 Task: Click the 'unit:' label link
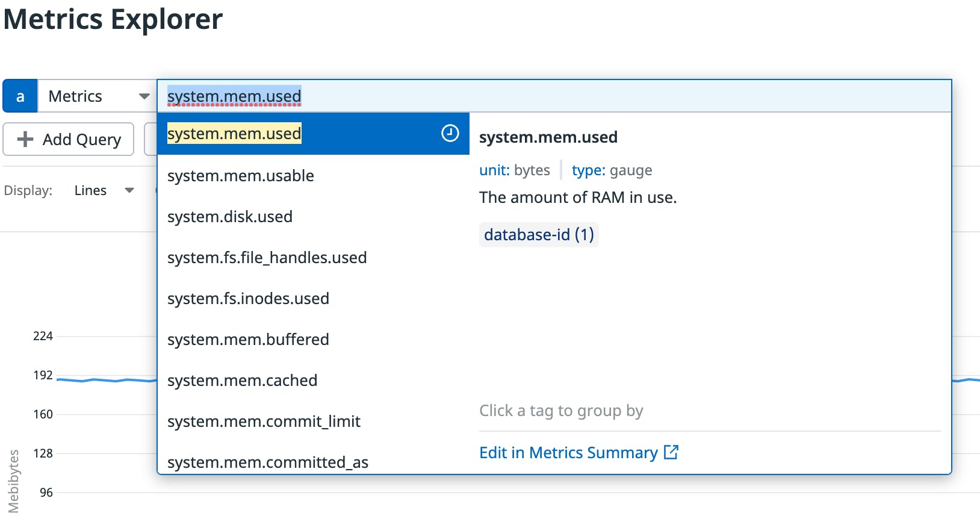tap(494, 170)
